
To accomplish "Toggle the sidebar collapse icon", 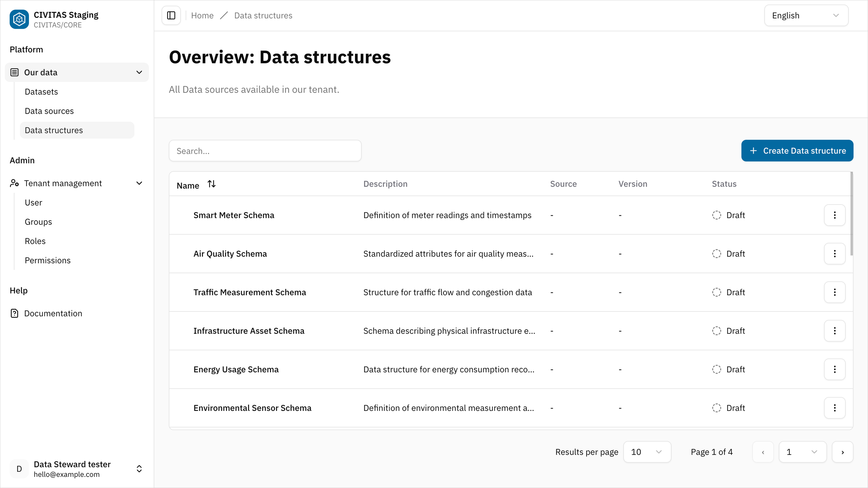I will click(171, 15).
